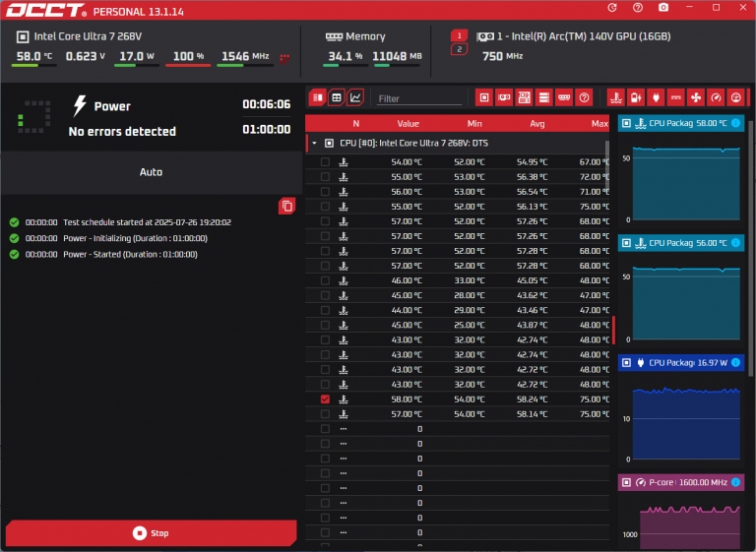Click the info icon on the CPU Package 56.00 °C graph

(x=735, y=242)
